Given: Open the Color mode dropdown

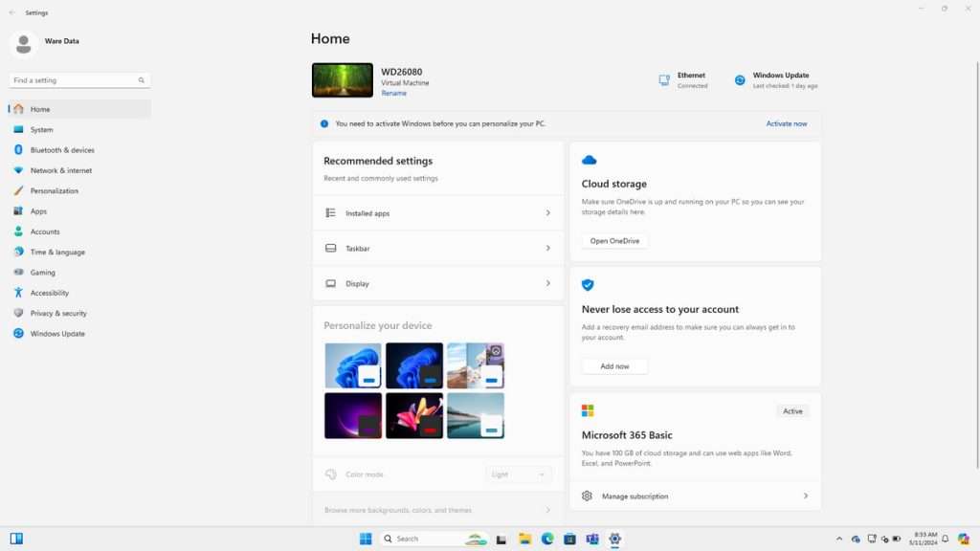Looking at the screenshot, I should click(x=518, y=474).
